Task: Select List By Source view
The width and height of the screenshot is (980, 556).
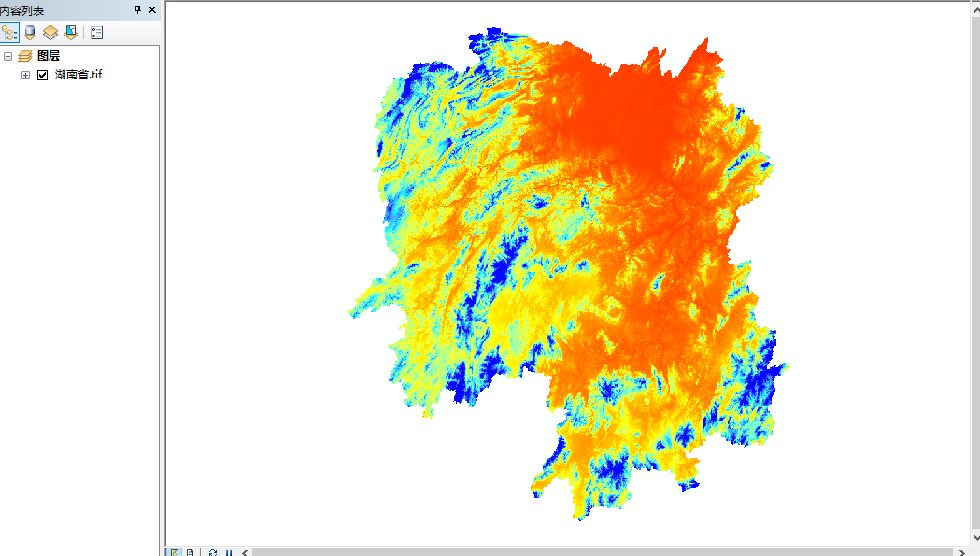Action: [30, 33]
